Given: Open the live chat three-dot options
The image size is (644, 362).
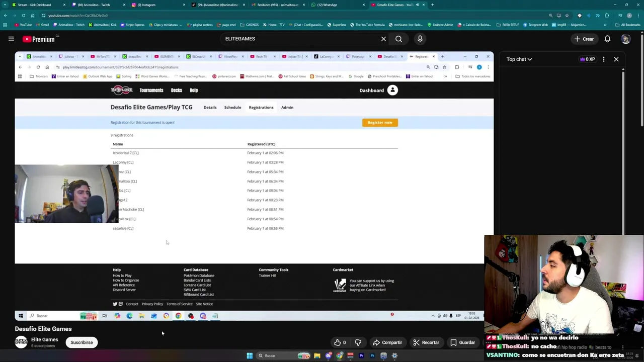Looking at the screenshot, I should coord(603,59).
